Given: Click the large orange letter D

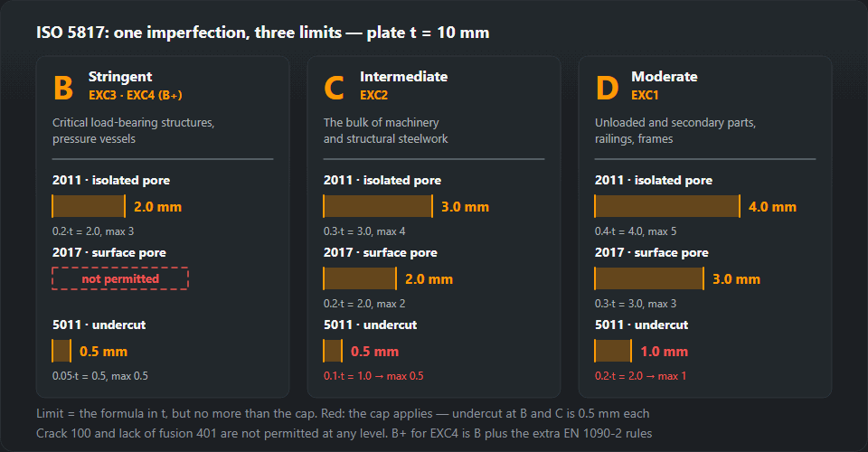Looking at the screenshot, I should click(607, 88).
